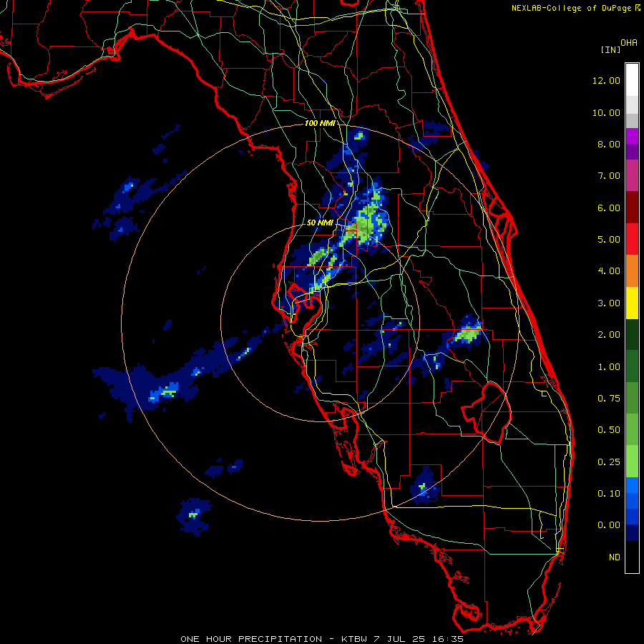Click the 3.00 scale label
Screen dimensions: 644x644
609,303
